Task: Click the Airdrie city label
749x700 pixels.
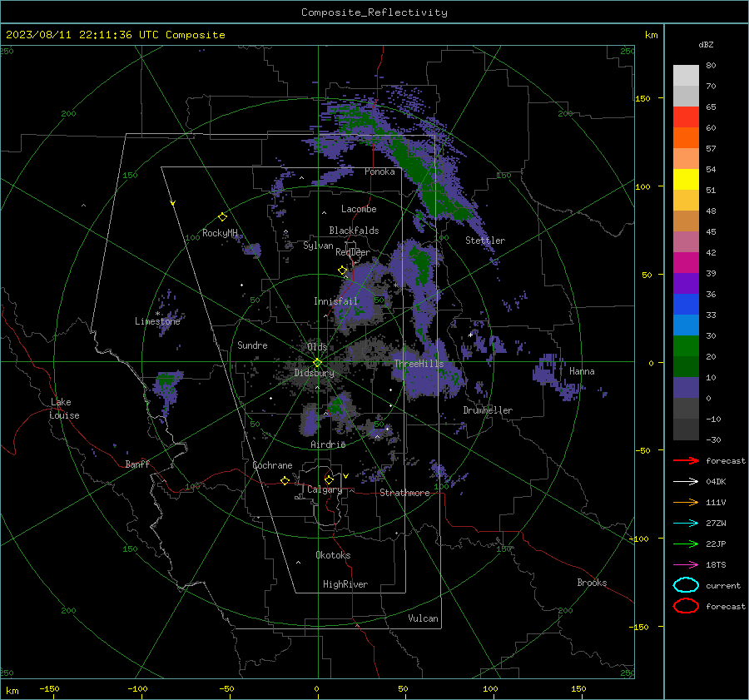Action: point(328,444)
